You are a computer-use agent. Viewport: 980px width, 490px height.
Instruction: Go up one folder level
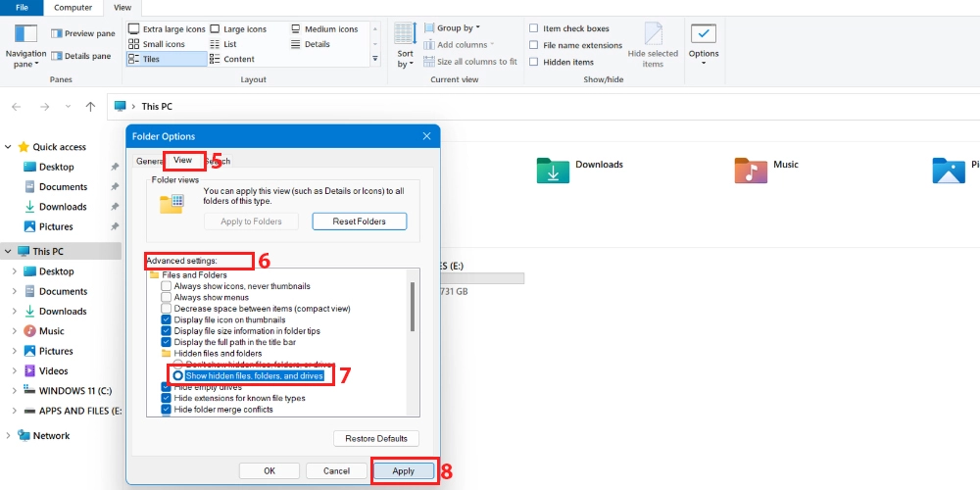(x=90, y=107)
